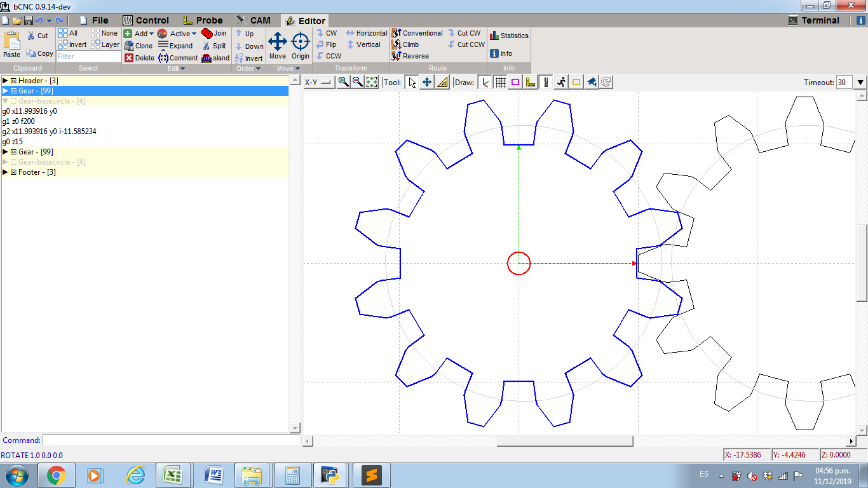Flip the selected gcode

coord(326,44)
